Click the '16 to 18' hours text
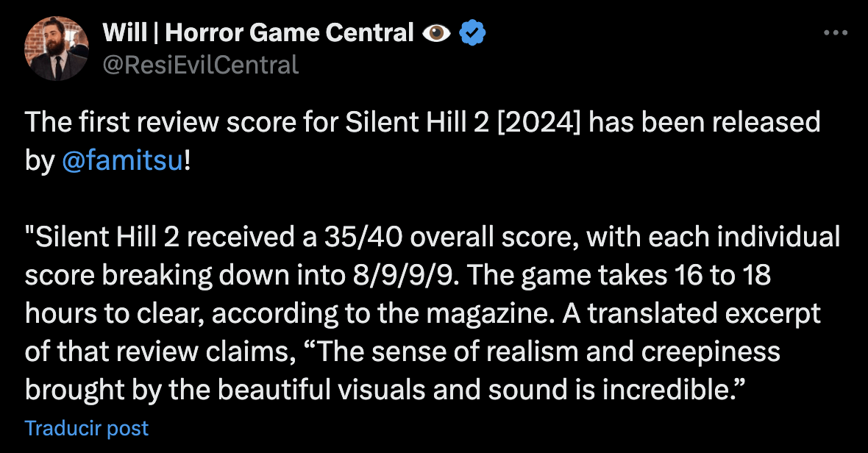The image size is (868, 453). click(x=722, y=275)
